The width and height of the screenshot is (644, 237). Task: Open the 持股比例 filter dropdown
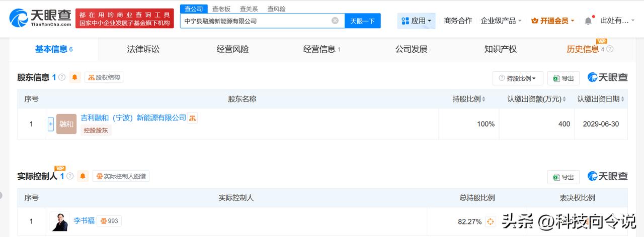(x=518, y=78)
